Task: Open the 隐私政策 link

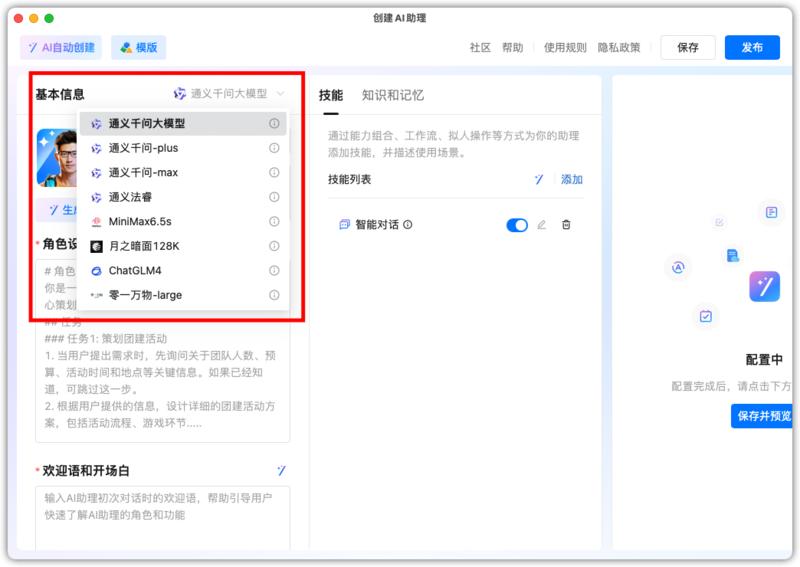Action: 619,47
